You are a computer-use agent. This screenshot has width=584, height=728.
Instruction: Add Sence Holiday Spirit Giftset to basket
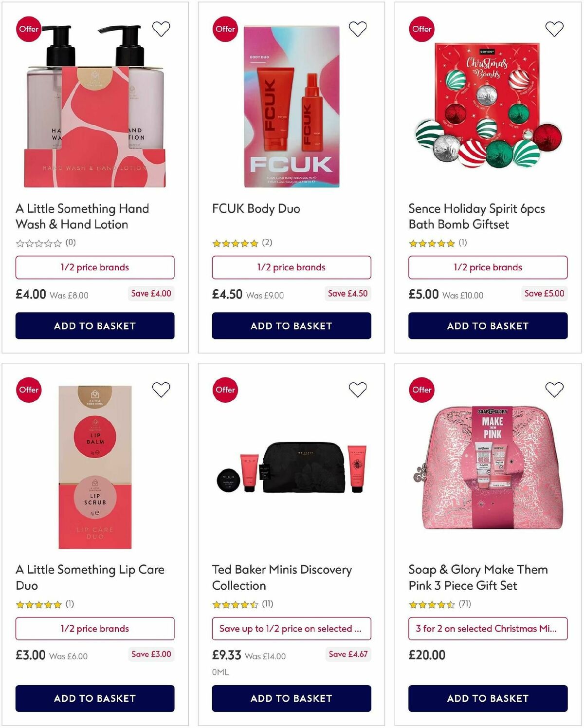[487, 326]
